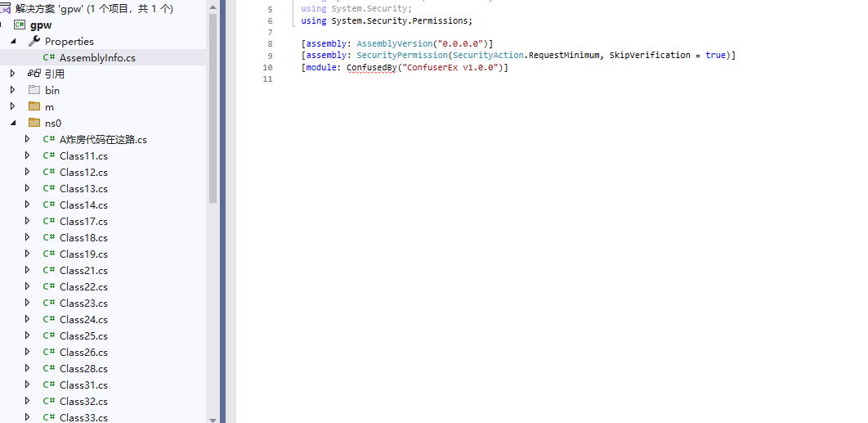Click the solution explorer scroll down arrow
Viewport: 868px width, 423px height.
tap(213, 418)
